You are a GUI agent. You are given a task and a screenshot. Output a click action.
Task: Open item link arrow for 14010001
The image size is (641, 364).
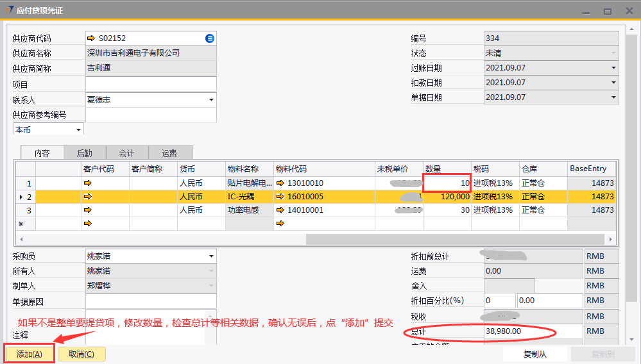280,210
